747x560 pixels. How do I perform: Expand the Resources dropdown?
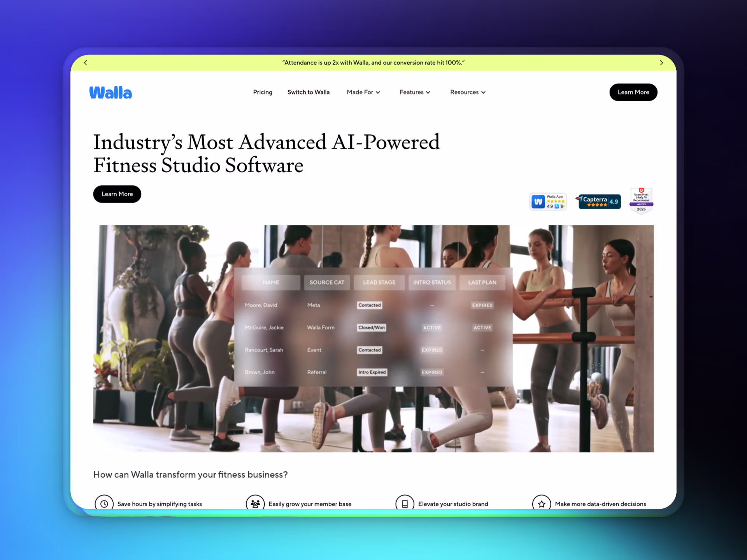(x=467, y=92)
